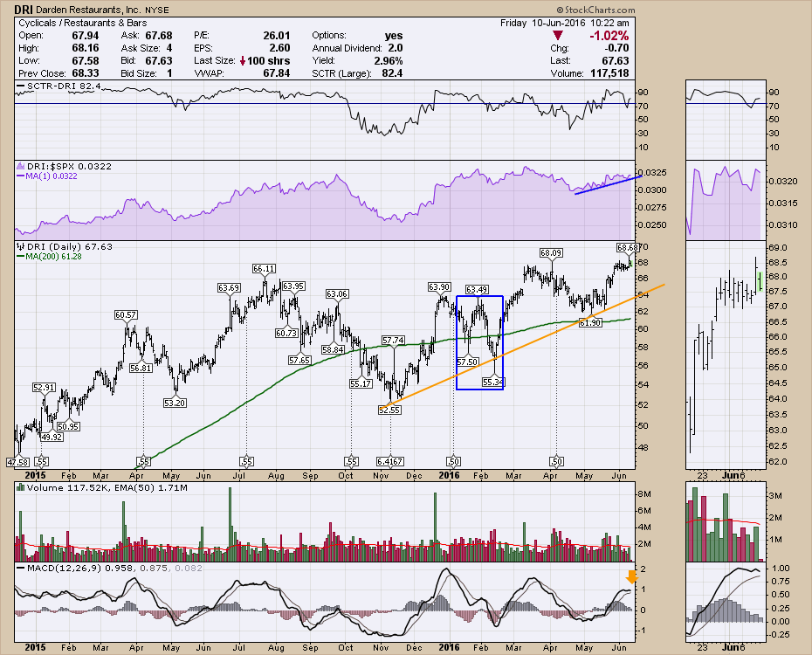Click the purple line marker before MA(1)
This screenshot has height=655, width=812.
coord(21,176)
